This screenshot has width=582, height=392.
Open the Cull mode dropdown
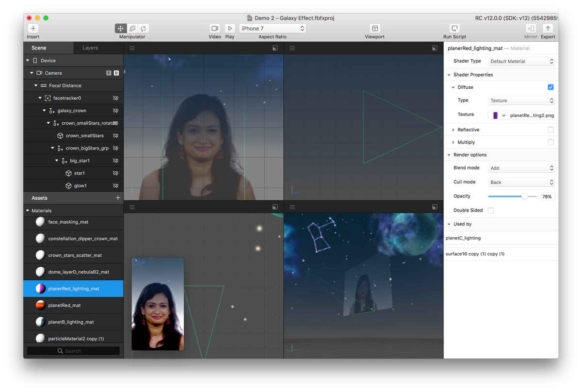coord(521,182)
